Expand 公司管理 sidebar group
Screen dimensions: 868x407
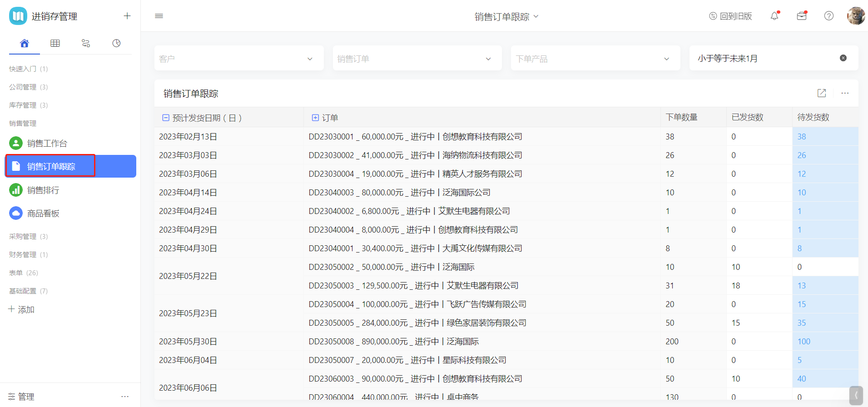tap(28, 87)
